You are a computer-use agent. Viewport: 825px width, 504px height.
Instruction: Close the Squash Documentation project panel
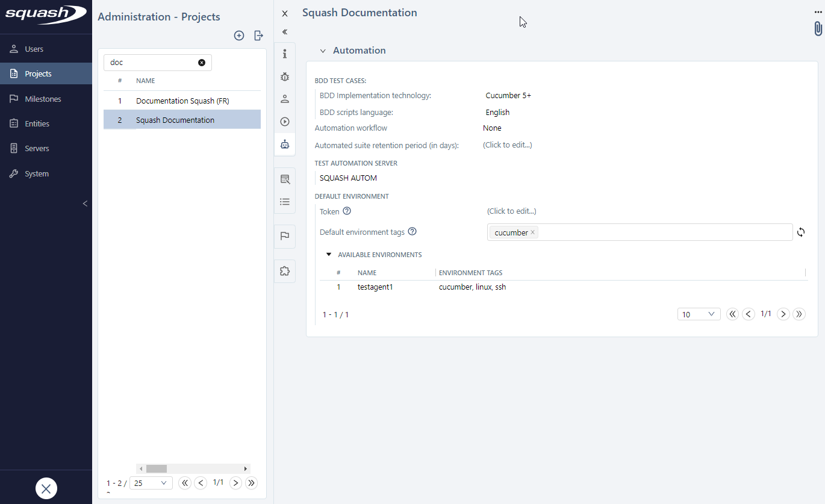(x=285, y=13)
